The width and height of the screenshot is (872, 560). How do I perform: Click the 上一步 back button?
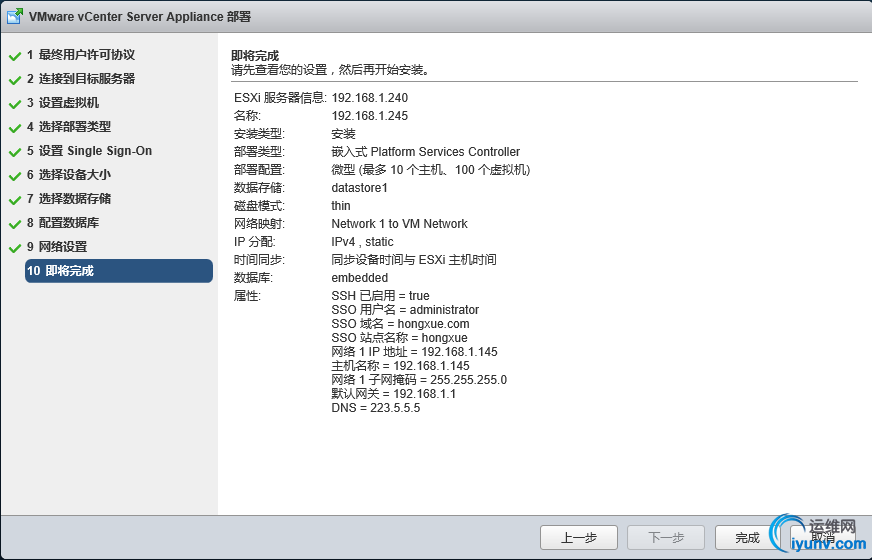pos(579,537)
